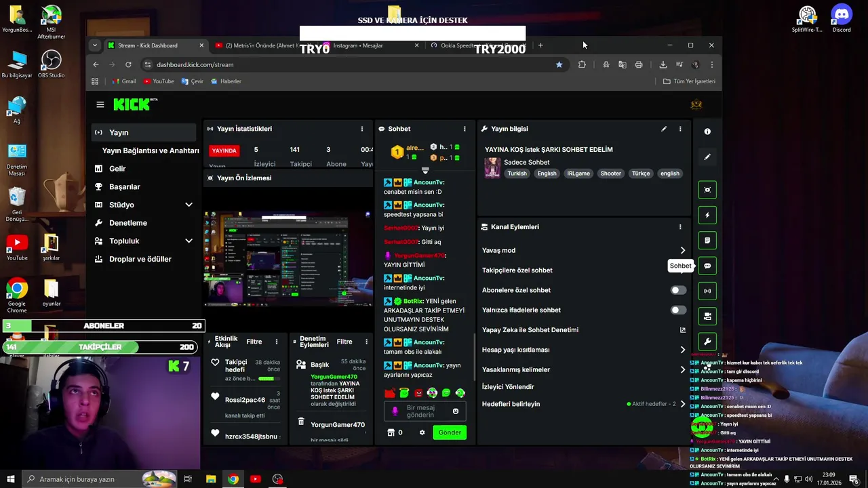Click Filtre in Denetim Eylemleri panel
Image resolution: width=868 pixels, height=488 pixels.
click(x=344, y=342)
